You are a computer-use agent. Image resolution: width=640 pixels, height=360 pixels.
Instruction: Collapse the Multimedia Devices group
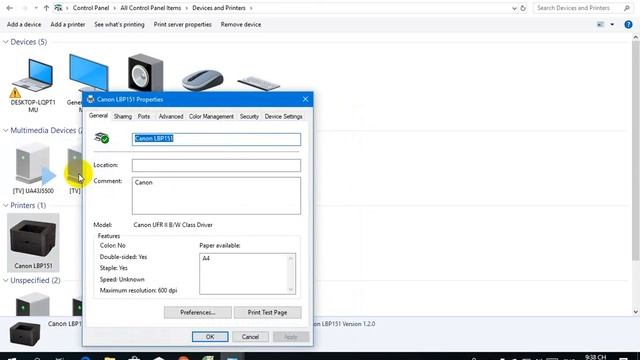click(x=6, y=131)
